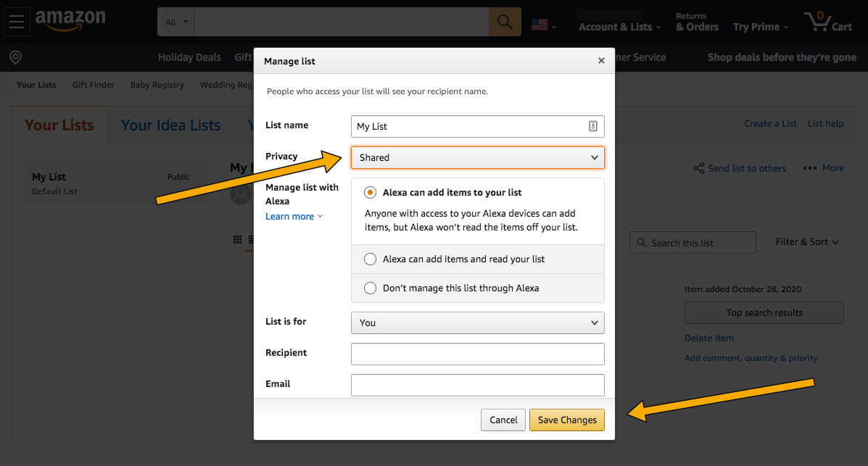868x466 pixels.
Task: Open the Privacy dropdown
Action: coord(477,157)
